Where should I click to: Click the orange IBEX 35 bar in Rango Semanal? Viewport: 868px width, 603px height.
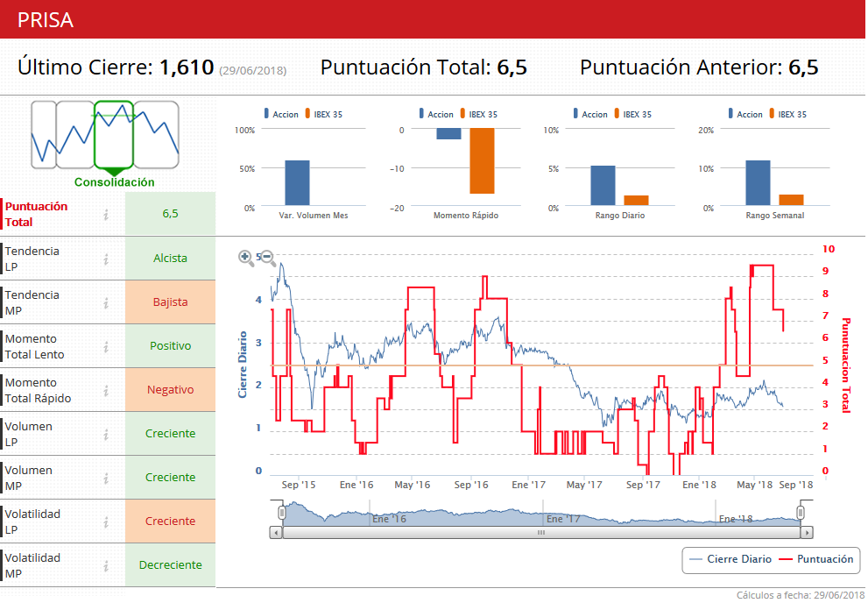(x=791, y=200)
